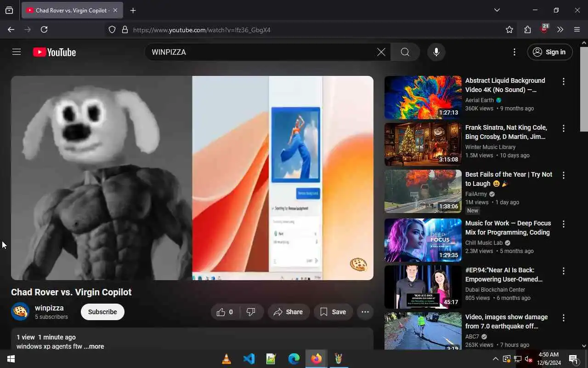
Task: Click the pizza cookie watermark in the video
Action: click(x=358, y=264)
